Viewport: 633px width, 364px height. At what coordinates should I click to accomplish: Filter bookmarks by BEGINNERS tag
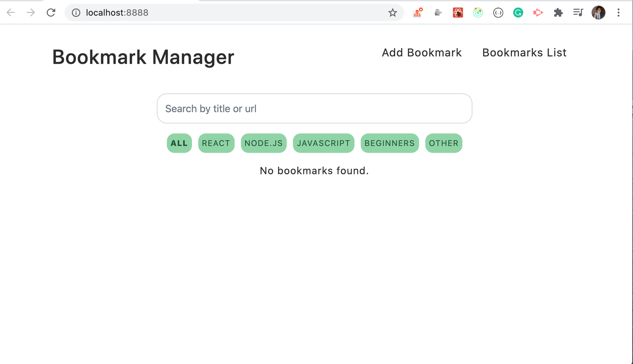[x=390, y=143]
